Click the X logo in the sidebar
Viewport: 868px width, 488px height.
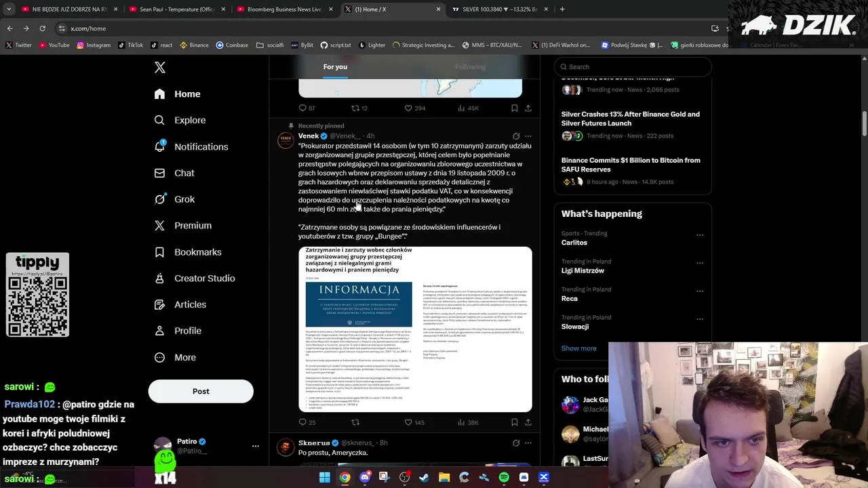click(x=160, y=67)
